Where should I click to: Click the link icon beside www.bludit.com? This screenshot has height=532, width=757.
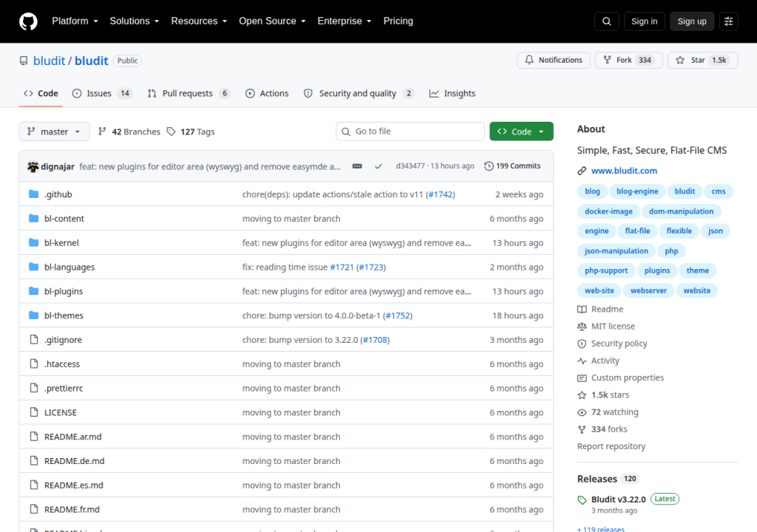pos(582,171)
